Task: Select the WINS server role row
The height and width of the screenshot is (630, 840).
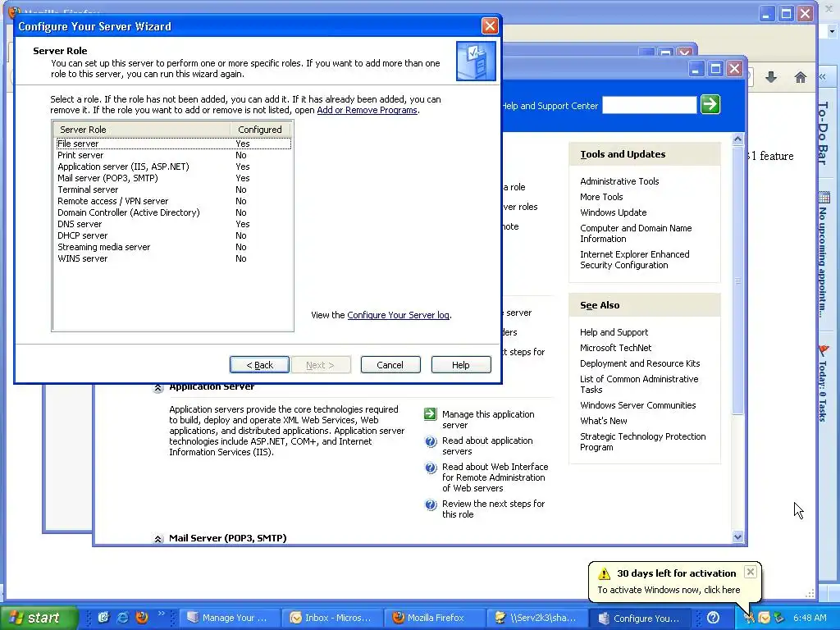Action: click(173, 258)
